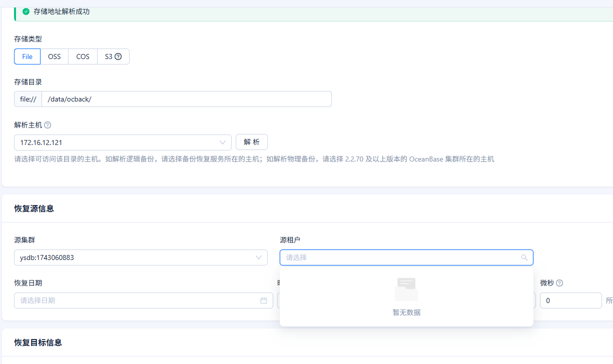The height and width of the screenshot is (364, 613).
Task: Click the 源租户 search select field
Action: 406,257
